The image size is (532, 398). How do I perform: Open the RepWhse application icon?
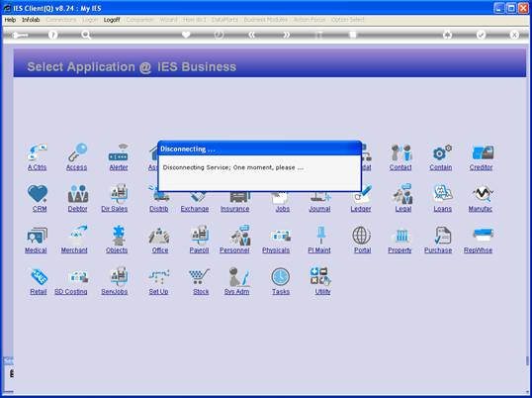[x=483, y=235]
